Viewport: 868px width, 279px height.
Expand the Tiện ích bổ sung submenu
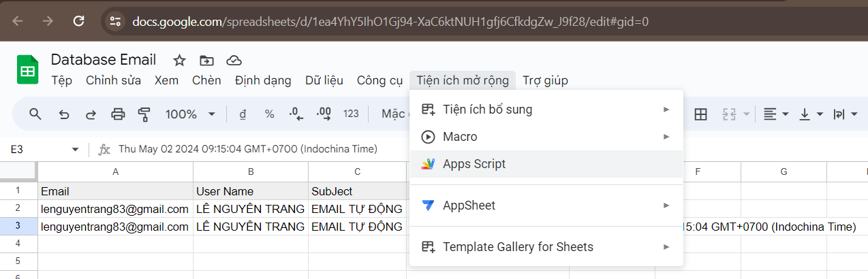546,109
